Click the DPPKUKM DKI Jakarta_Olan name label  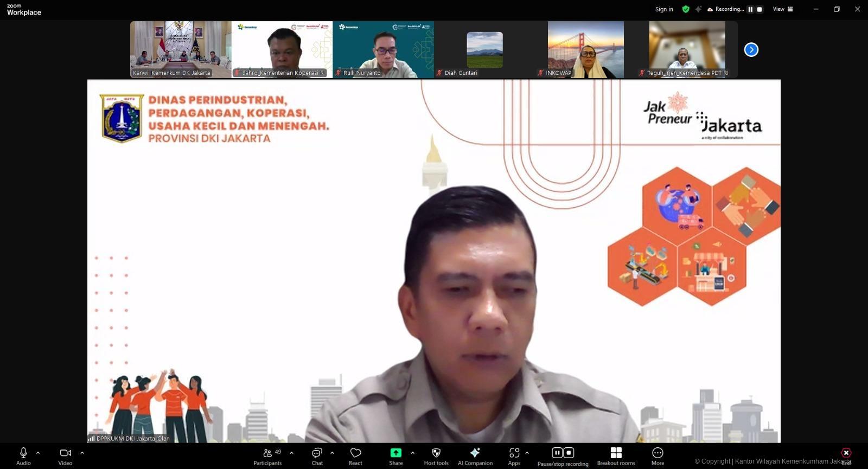[x=133, y=439]
